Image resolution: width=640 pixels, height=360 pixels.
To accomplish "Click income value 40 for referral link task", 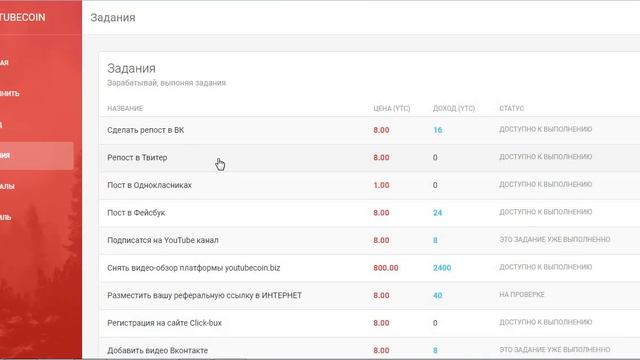I will tap(438, 296).
